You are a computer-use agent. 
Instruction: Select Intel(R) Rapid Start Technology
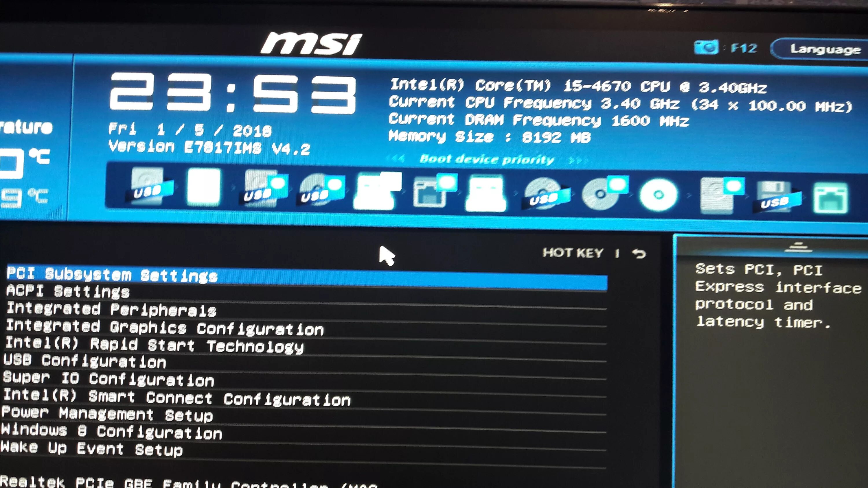point(154,345)
